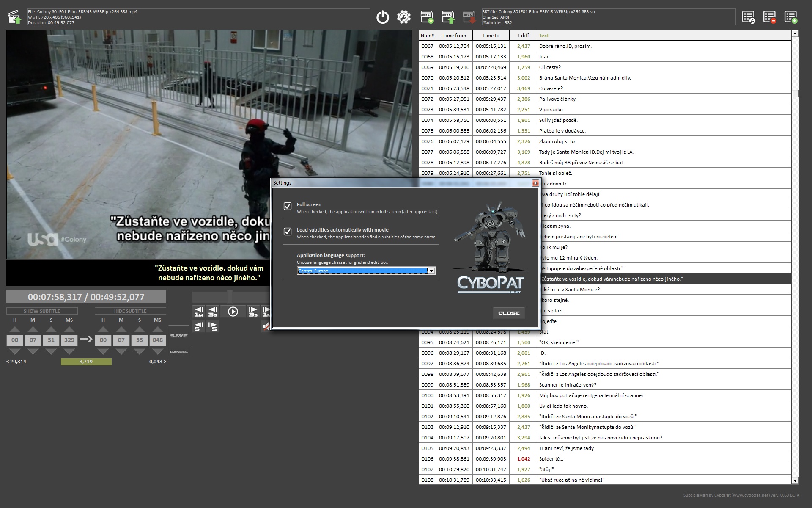Decrease hide-subtitle minutes with down arrow
The width and height of the screenshot is (812, 508).
[121, 351]
